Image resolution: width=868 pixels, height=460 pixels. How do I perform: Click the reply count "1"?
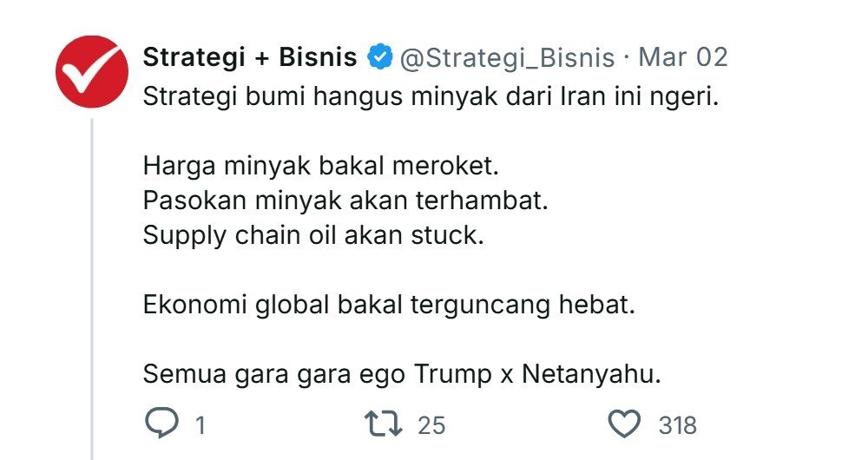click(200, 425)
